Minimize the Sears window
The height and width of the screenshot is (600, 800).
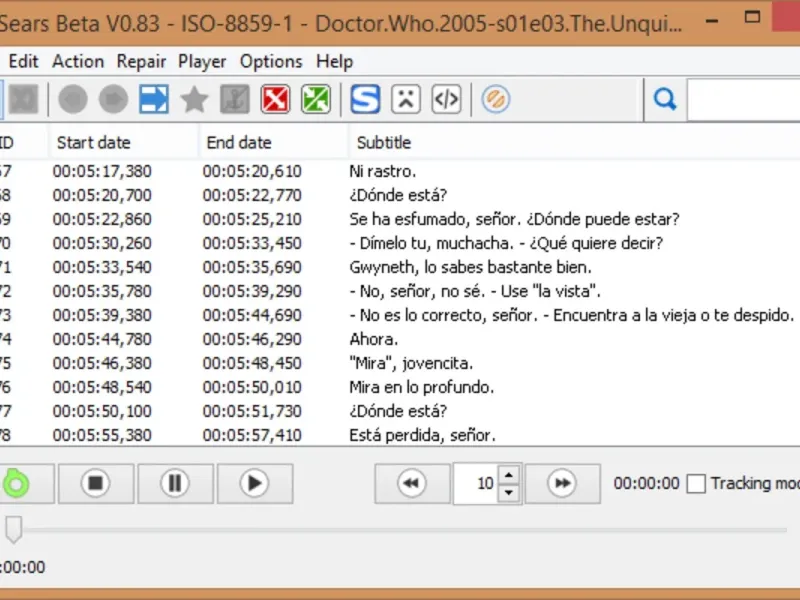[712, 21]
